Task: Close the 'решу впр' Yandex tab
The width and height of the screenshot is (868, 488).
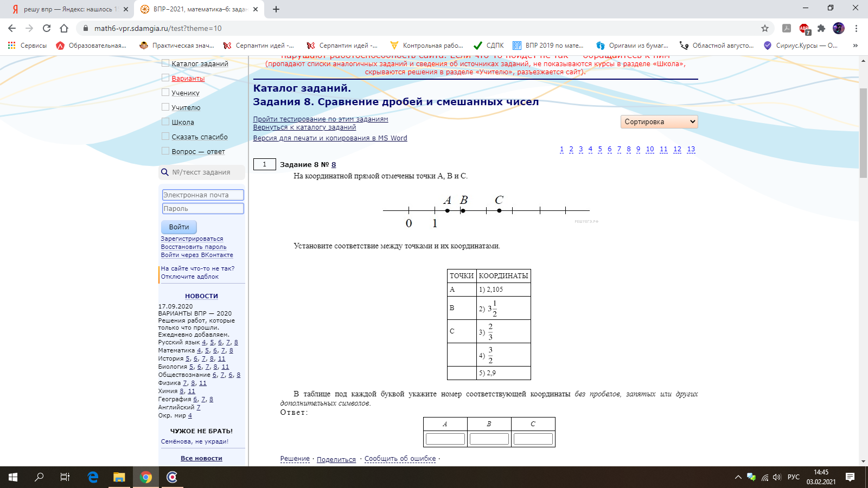Action: click(x=126, y=9)
